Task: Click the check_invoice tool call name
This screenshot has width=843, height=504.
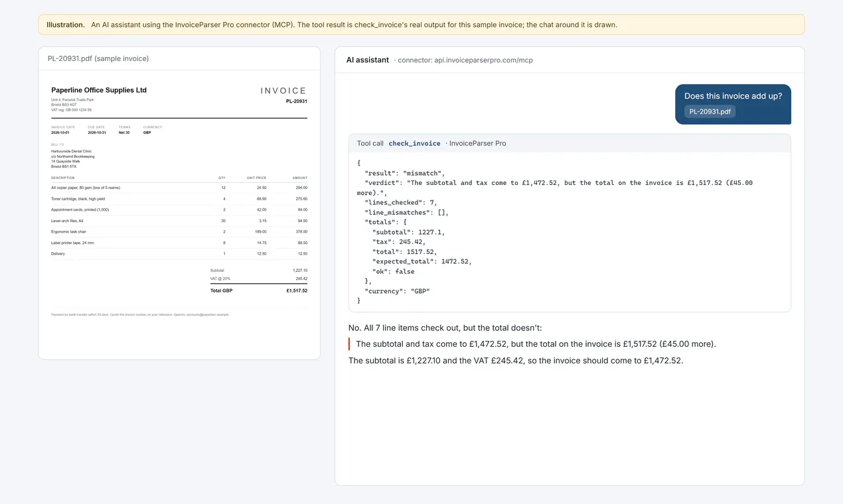Action: pyautogui.click(x=414, y=143)
